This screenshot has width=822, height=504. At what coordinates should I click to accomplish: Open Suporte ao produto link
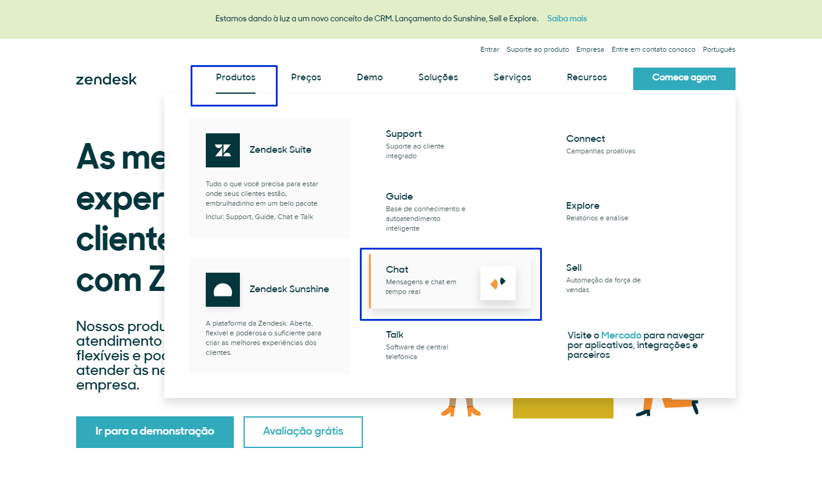coord(538,49)
